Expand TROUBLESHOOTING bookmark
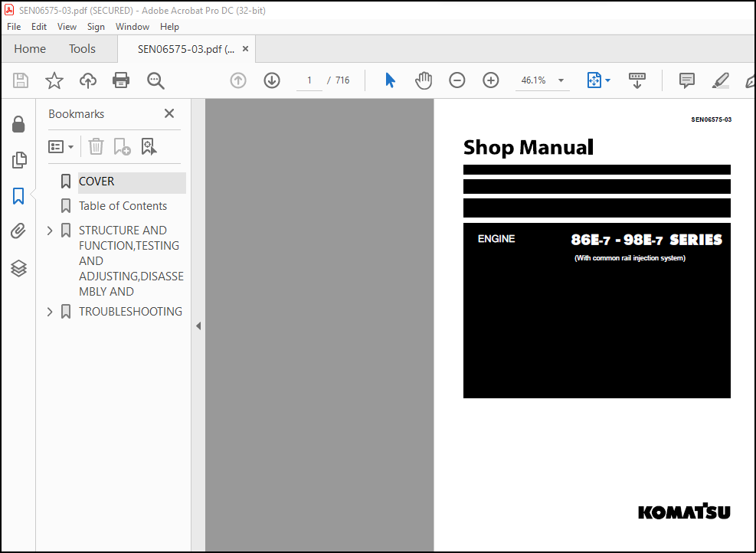The image size is (756, 553). point(50,312)
